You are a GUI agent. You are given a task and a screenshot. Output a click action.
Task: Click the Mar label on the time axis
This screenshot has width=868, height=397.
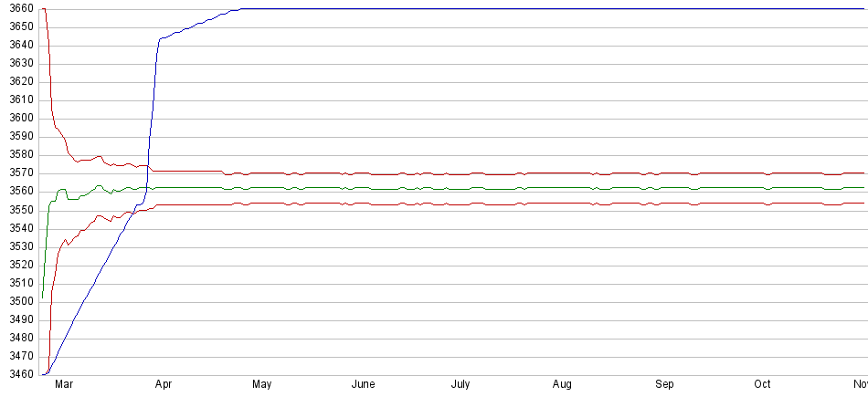[64, 385]
